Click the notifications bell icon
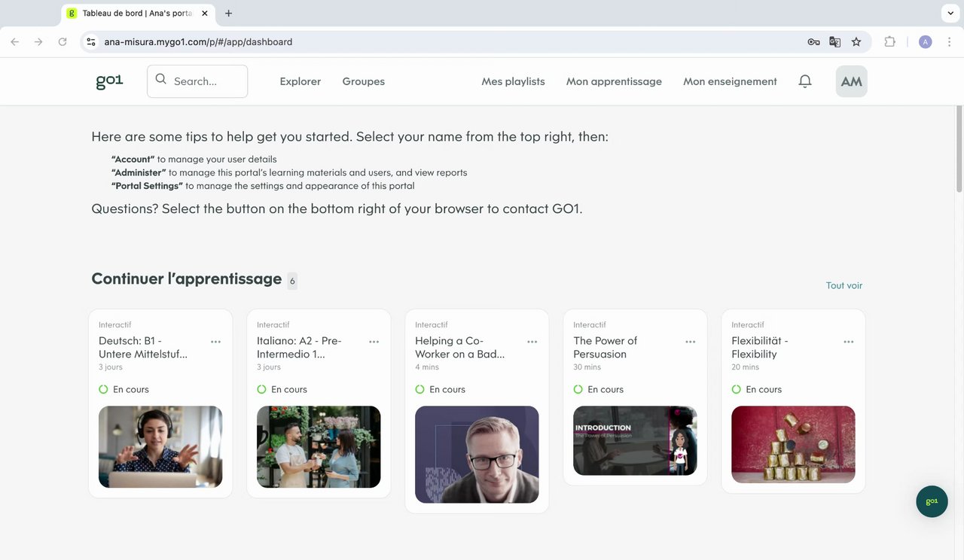Image resolution: width=964 pixels, height=560 pixels. click(x=805, y=81)
